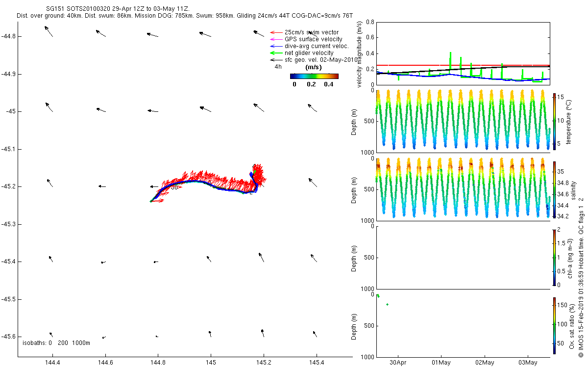The image size is (588, 368).
Task: Click the -45.4 latitude tick label
Action: pyautogui.click(x=9, y=262)
